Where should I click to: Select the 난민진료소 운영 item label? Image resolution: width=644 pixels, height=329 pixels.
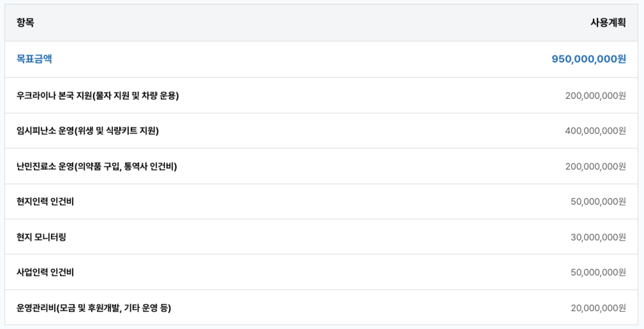(x=96, y=166)
